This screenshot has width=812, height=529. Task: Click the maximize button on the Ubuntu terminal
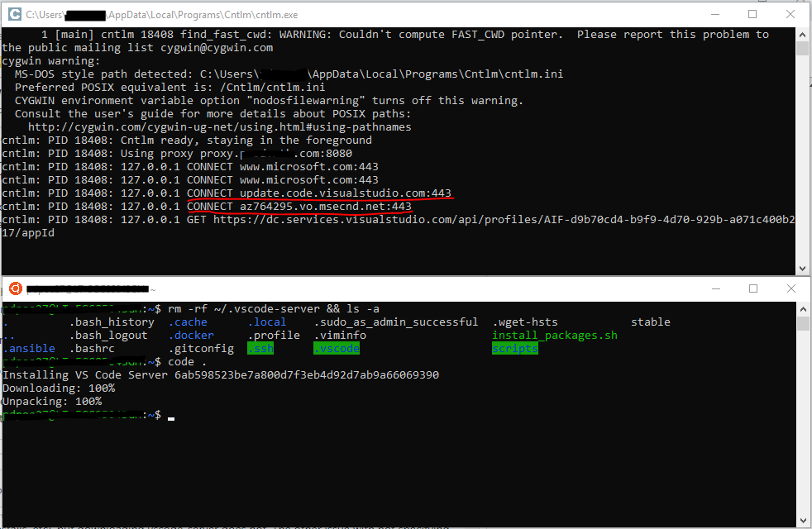click(x=752, y=288)
